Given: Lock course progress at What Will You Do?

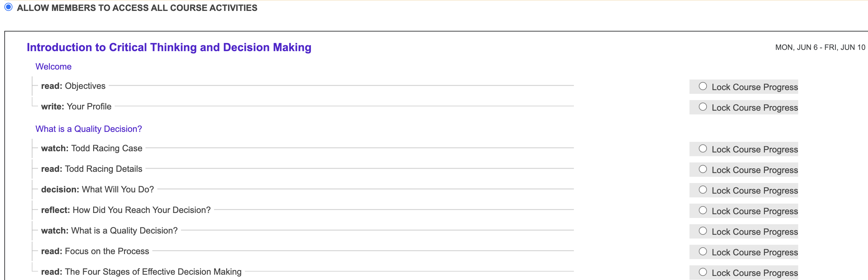Looking at the screenshot, I should click(x=703, y=190).
